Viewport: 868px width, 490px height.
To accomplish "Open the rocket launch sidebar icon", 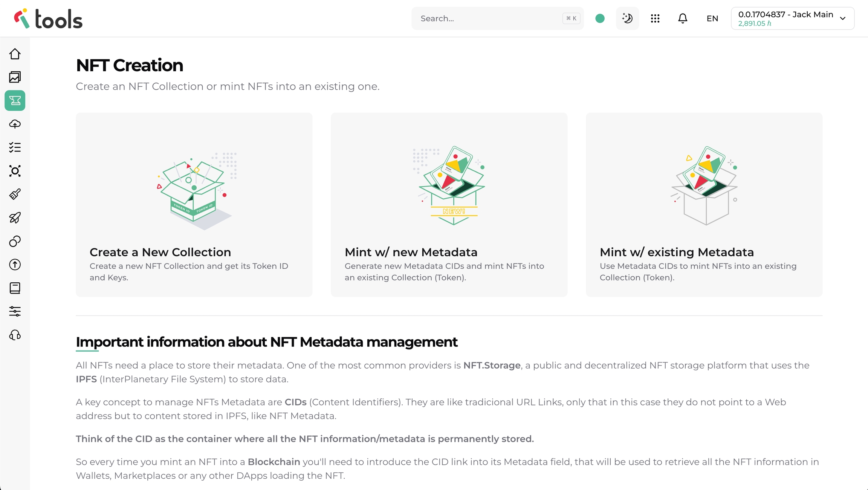I will 15,218.
